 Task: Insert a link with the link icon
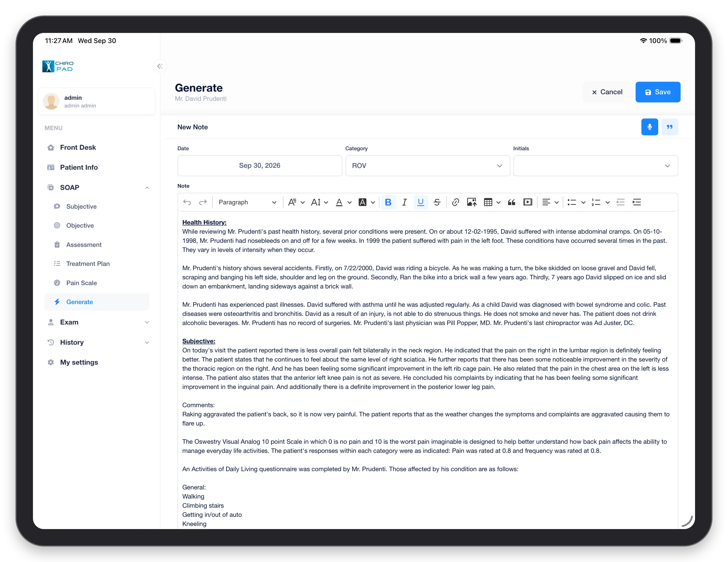[455, 202]
